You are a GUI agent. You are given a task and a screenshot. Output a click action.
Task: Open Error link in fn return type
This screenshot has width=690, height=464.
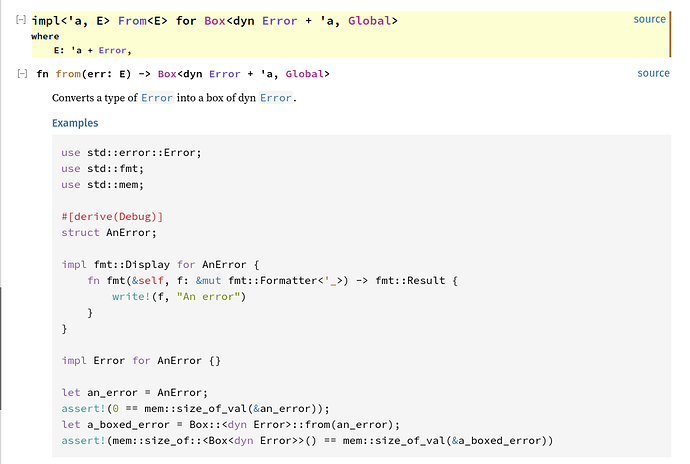(x=224, y=74)
